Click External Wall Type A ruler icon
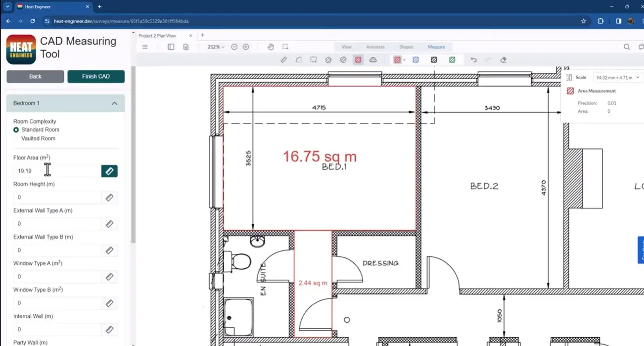644x346 pixels. pyautogui.click(x=109, y=224)
